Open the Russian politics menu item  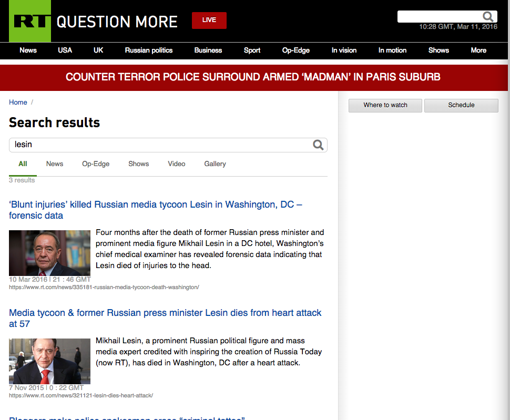(149, 50)
